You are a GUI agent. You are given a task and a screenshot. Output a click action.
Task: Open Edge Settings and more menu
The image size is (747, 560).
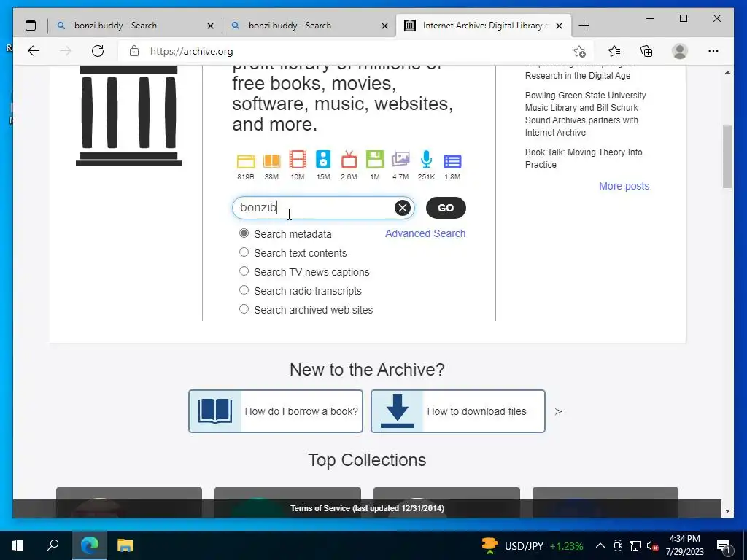713,51
